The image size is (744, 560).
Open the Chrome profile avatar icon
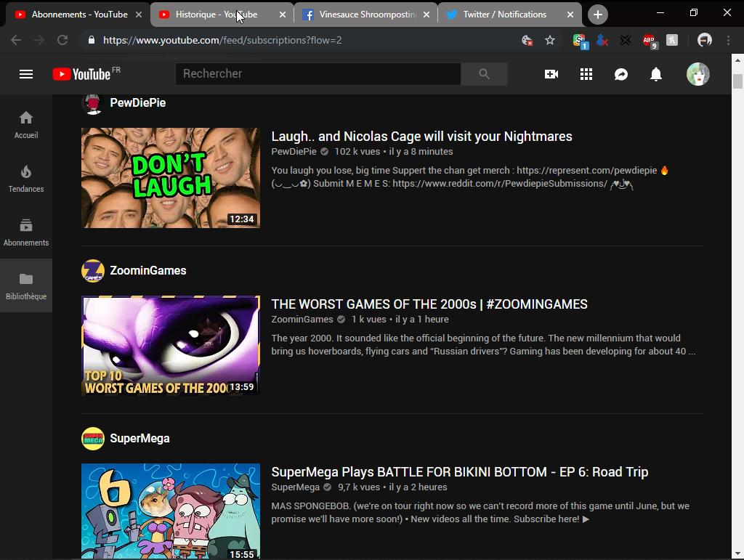705,40
